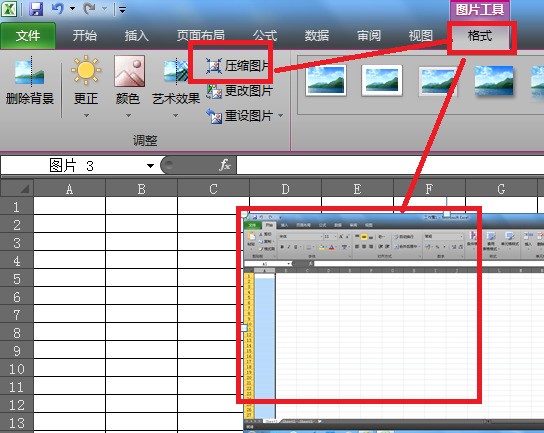Select column D header
The height and width of the screenshot is (433, 544).
(285, 189)
